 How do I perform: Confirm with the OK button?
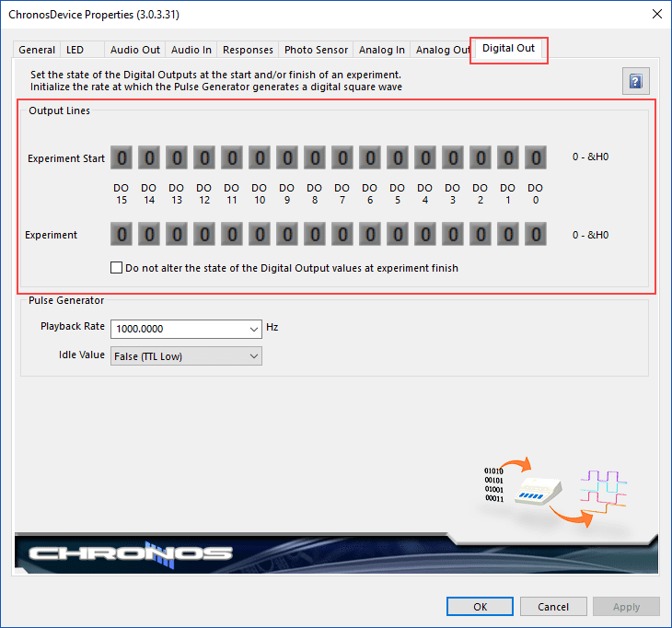click(x=480, y=607)
